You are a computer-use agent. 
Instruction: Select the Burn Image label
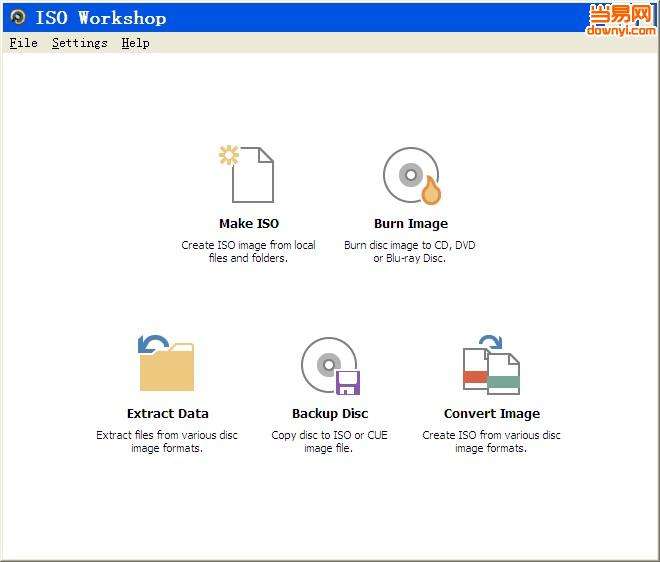coord(411,224)
